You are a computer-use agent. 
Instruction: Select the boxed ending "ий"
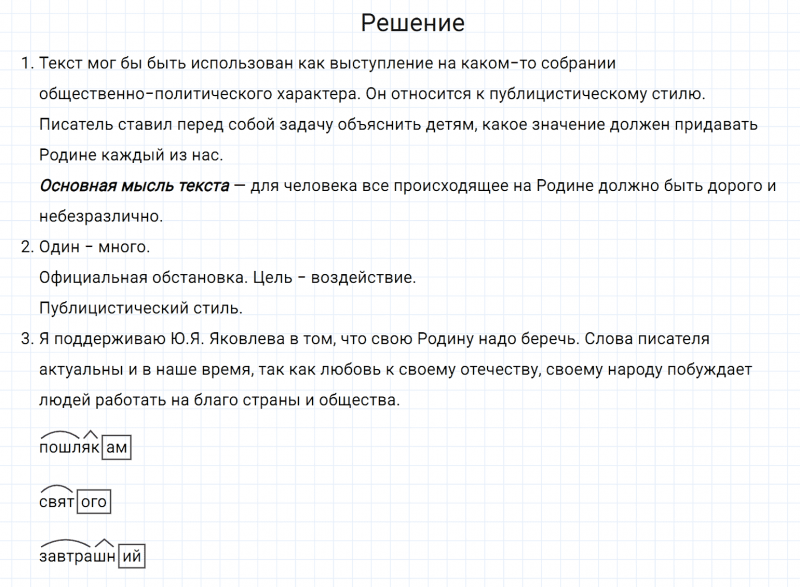(x=131, y=557)
